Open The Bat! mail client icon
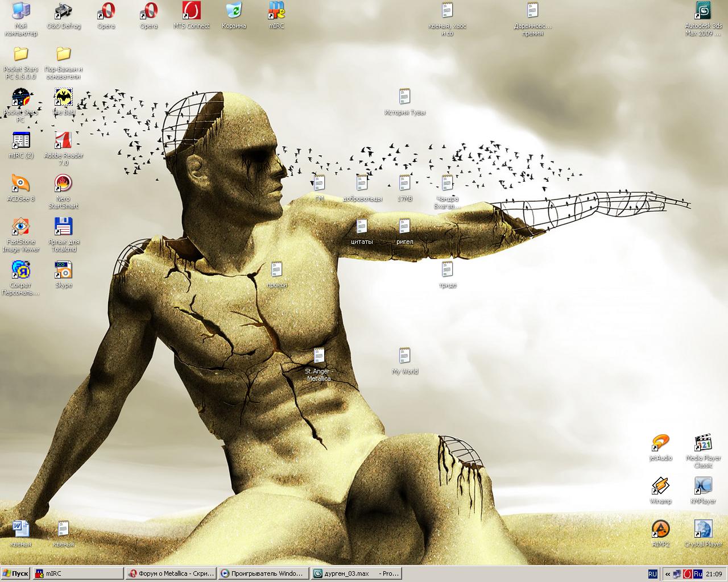728x582 pixels. (63, 97)
